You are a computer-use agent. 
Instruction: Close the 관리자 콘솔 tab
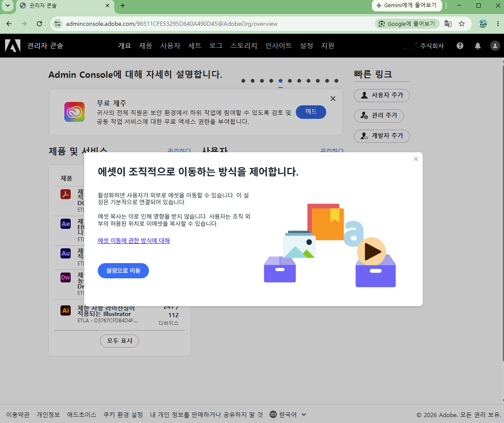point(107,5)
